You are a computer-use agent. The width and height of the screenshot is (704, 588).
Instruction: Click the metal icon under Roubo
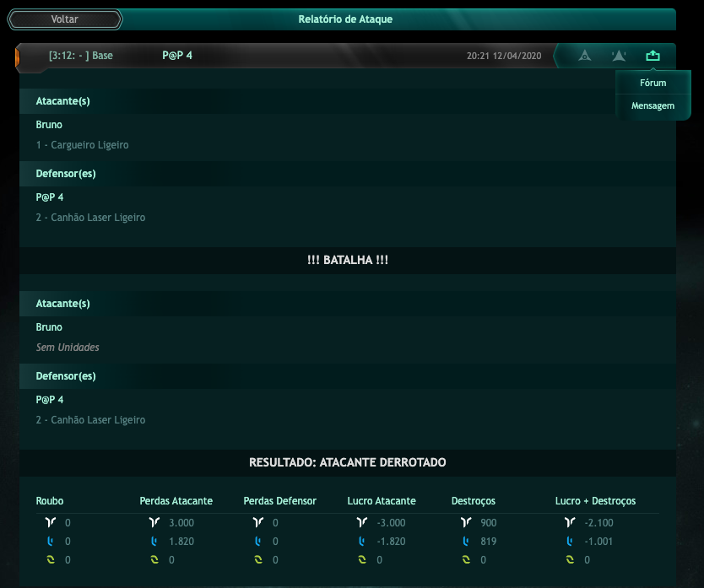[51, 522]
